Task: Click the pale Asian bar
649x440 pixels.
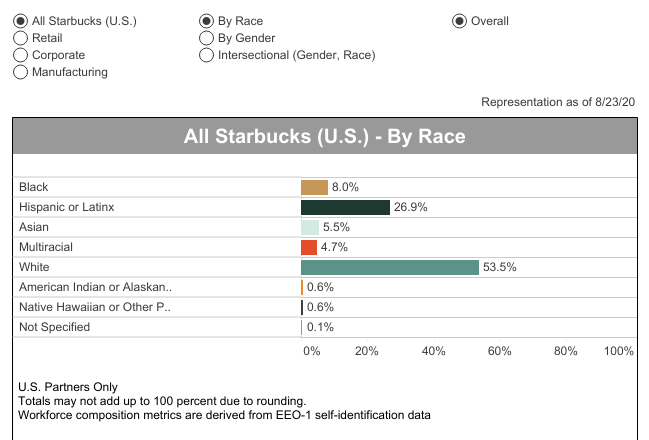Action: pos(310,227)
